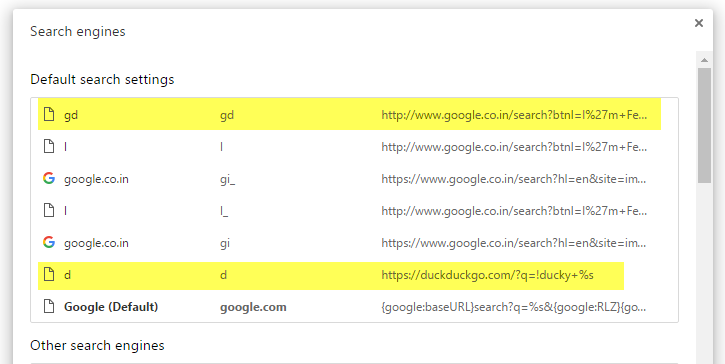Click the page icon beside gd entry
The image size is (725, 364).
coord(49,114)
